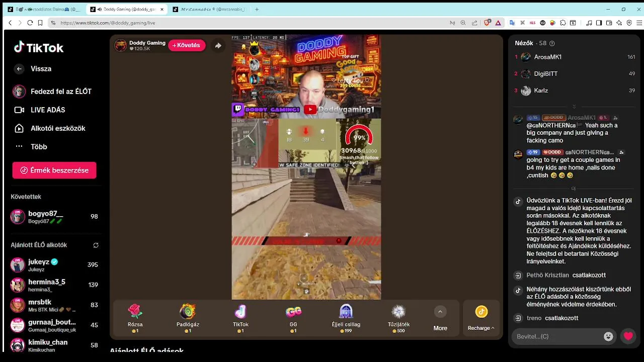Expand the Több menu
This screenshot has width=644, height=362.
pos(31,147)
